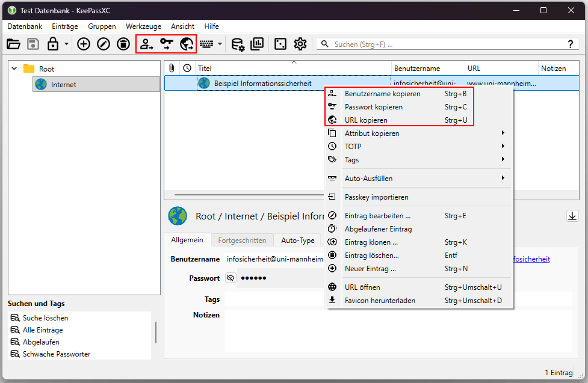Select Favicon herunterladen menu entry
Image resolution: width=588 pixels, height=383 pixels.
(418, 300)
